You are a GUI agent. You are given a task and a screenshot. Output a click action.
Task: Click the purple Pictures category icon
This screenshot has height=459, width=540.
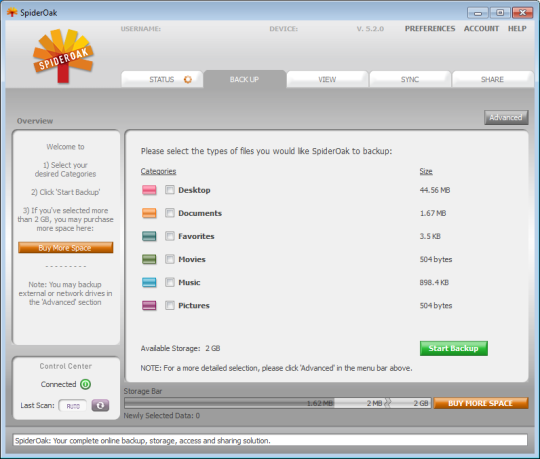click(149, 305)
